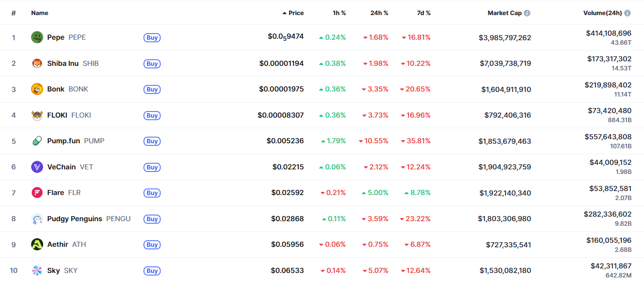The height and width of the screenshot is (283, 644).
Task: Sort by 7d % column header
Action: coord(424,13)
